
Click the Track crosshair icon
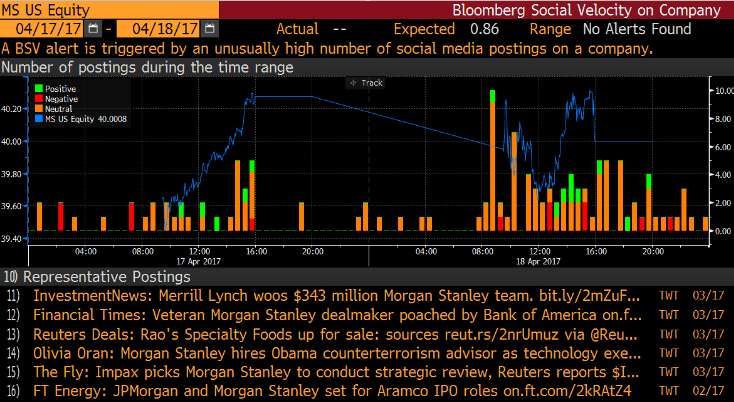tap(353, 83)
